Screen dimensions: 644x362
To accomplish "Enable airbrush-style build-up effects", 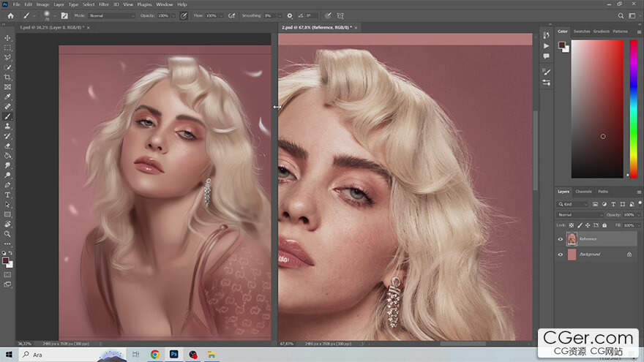I will coord(232,15).
